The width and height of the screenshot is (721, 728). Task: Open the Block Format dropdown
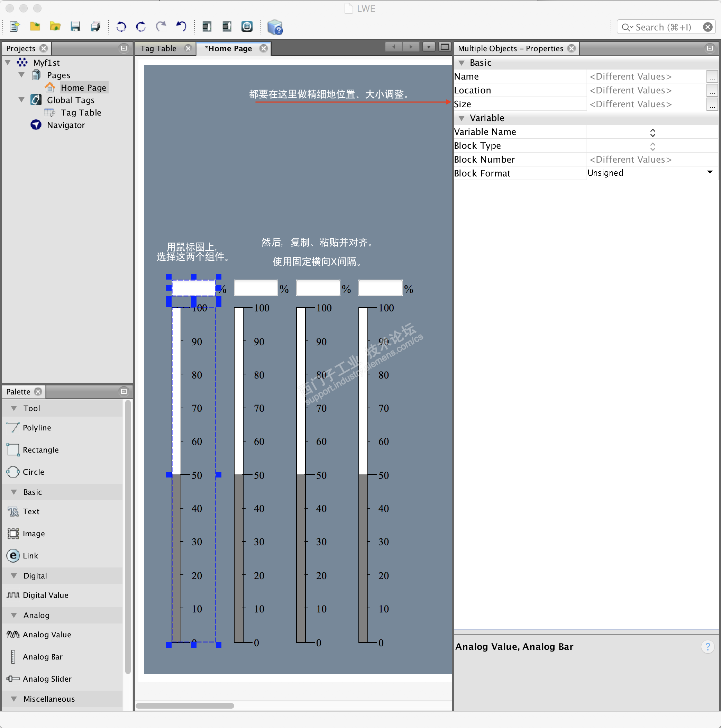[x=710, y=173]
